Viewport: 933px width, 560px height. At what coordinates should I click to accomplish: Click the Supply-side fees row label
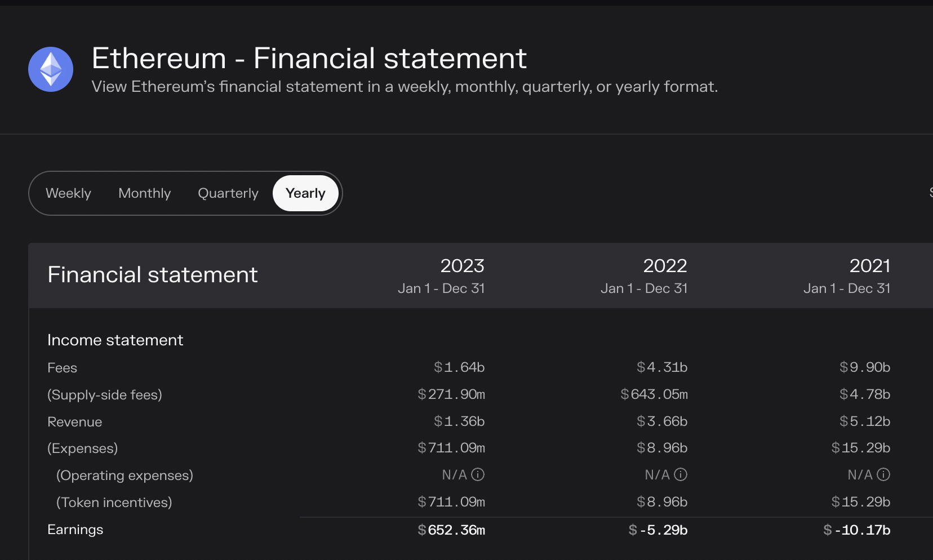coord(105,395)
